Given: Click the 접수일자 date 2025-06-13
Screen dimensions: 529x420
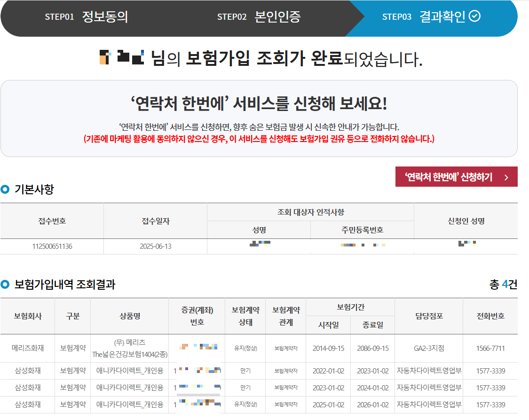Looking at the screenshot, I should (x=155, y=246).
